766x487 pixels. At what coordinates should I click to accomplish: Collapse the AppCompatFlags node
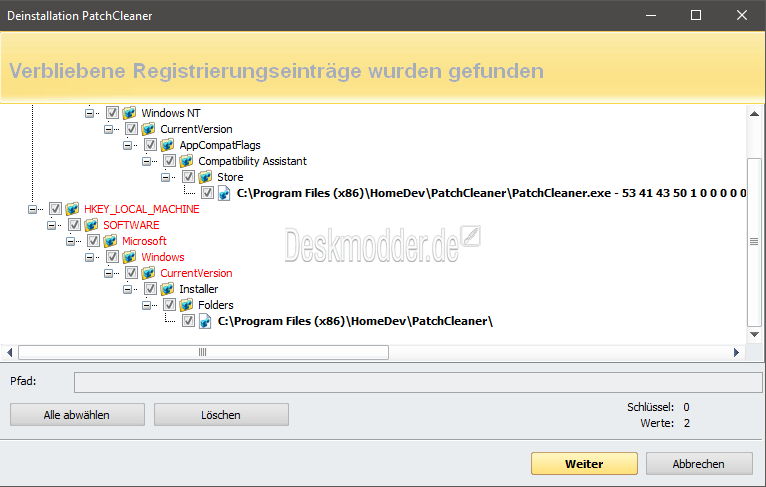click(128, 145)
